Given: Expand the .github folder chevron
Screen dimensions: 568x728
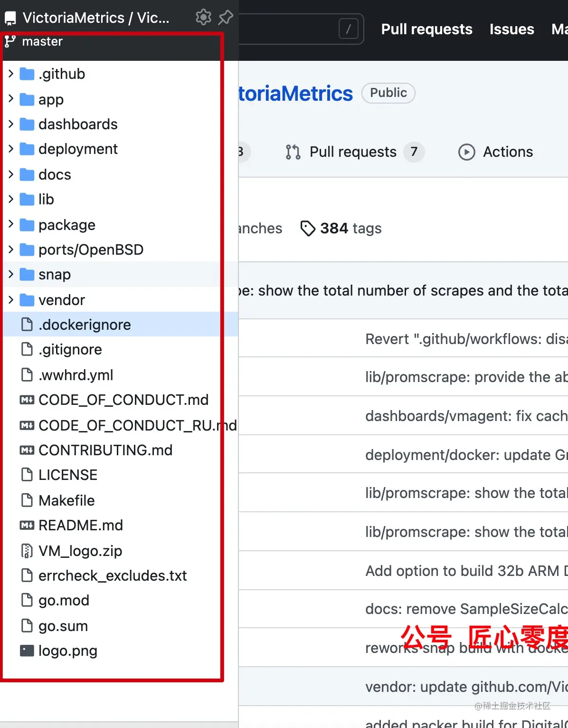Looking at the screenshot, I should [11, 74].
